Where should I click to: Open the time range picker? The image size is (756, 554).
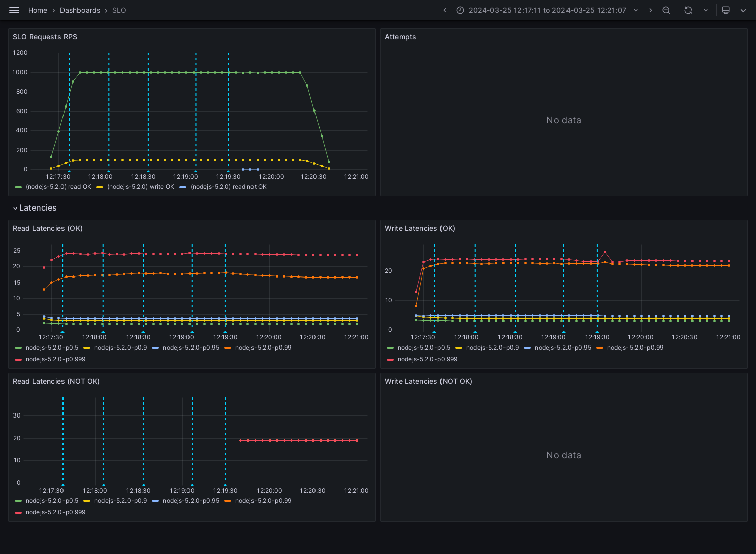click(547, 10)
